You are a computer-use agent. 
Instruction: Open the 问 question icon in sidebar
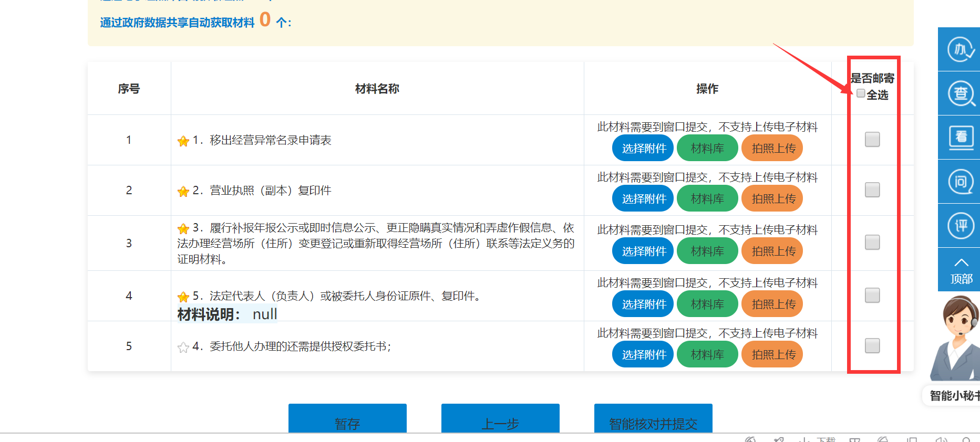click(960, 182)
